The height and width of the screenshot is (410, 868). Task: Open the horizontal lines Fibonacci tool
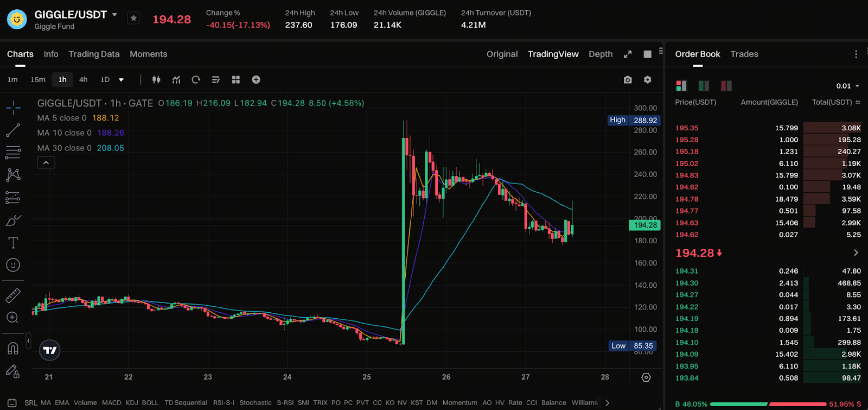point(13,153)
